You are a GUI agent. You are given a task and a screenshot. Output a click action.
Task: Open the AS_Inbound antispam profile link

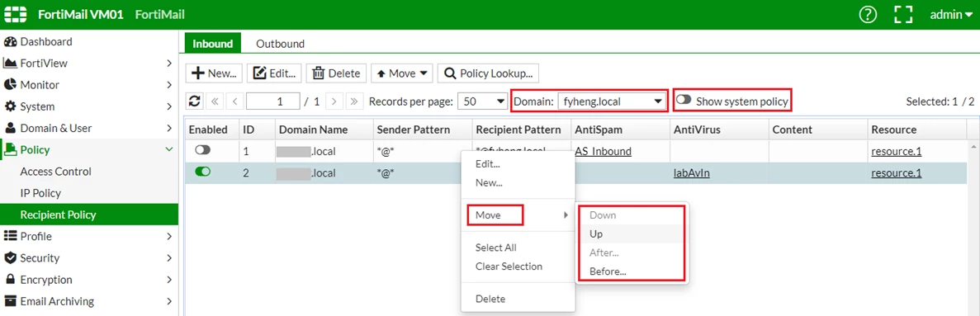pos(604,151)
